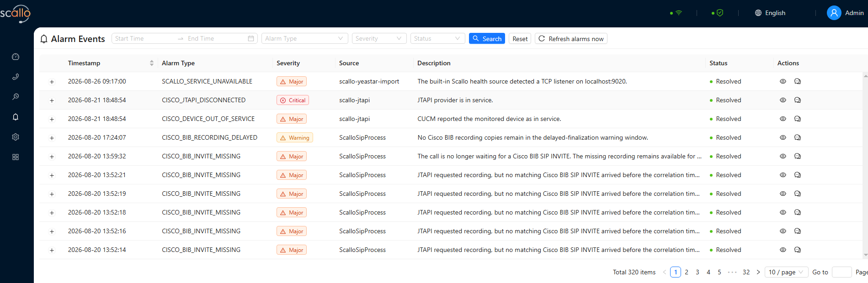View details eye icon for 13:59:32 alarm

(783, 156)
